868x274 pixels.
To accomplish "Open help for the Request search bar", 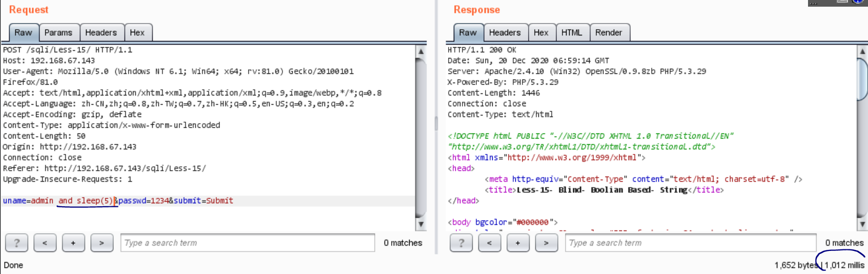I will pyautogui.click(x=16, y=243).
